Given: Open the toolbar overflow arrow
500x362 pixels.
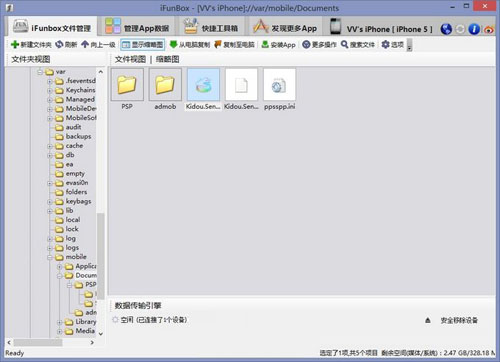Looking at the screenshot, I should click(409, 45).
